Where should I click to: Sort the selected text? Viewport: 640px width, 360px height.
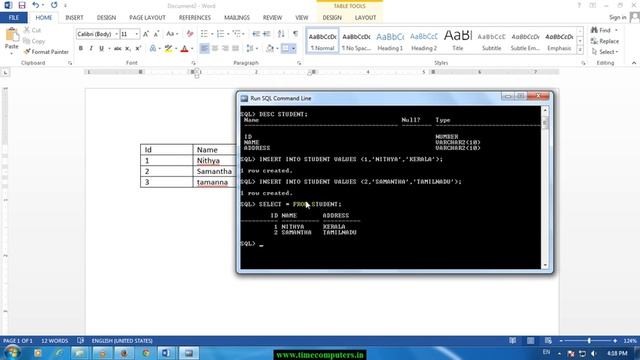click(281, 34)
